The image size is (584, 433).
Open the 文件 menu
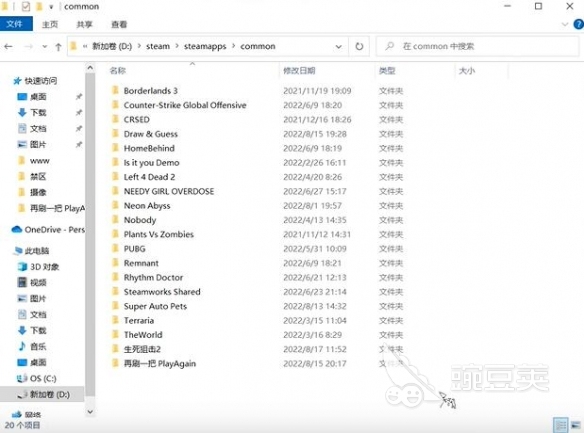(15, 24)
